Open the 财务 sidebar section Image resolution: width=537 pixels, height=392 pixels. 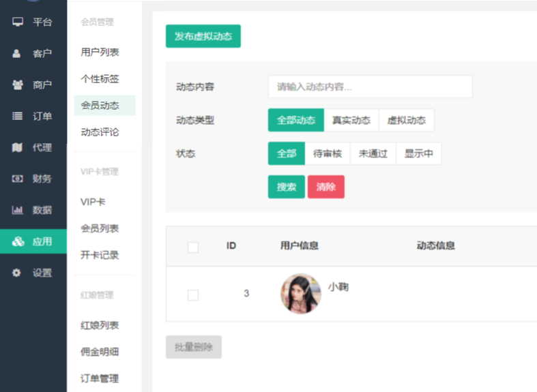pyautogui.click(x=33, y=179)
